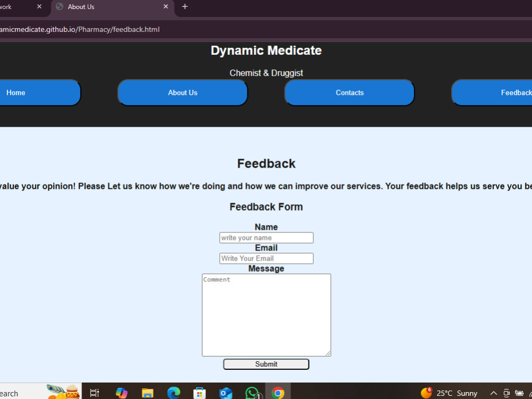This screenshot has width=532, height=399.
Task: Switch to the About Us browser tab
Action: coord(113,7)
